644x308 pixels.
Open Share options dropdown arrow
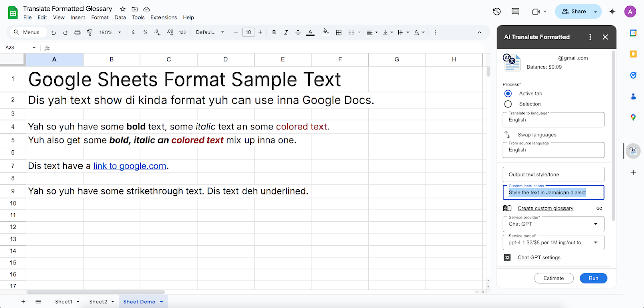(596, 11)
